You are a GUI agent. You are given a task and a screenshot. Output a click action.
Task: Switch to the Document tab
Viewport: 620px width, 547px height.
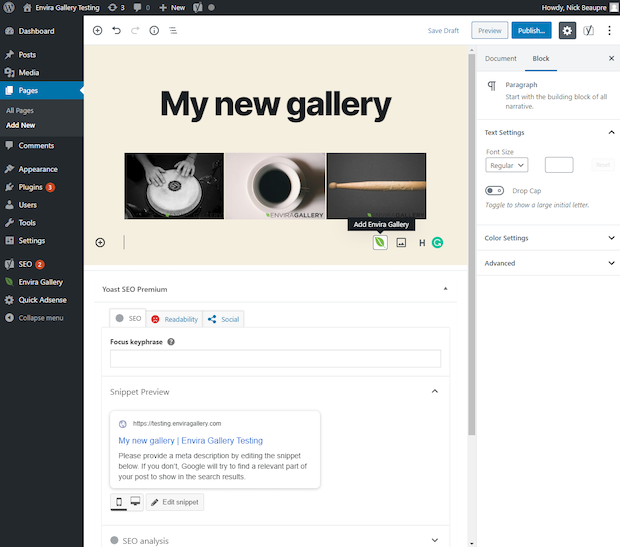[x=501, y=59]
